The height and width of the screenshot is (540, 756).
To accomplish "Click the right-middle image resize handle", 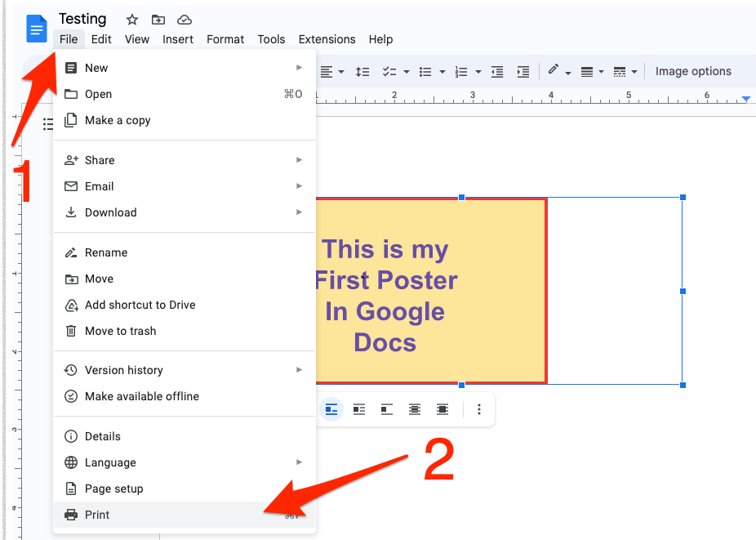I will coord(683,291).
